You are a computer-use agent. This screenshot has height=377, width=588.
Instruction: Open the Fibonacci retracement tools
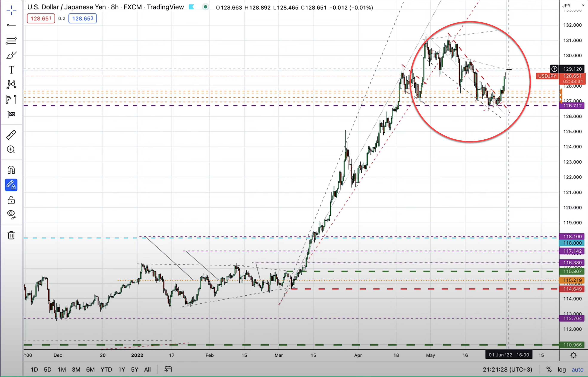tap(11, 40)
